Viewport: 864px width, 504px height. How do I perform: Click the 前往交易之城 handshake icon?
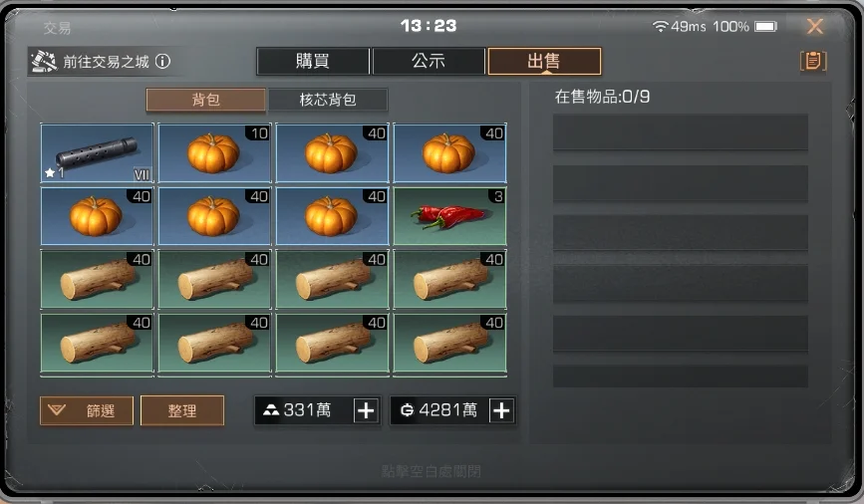(x=44, y=61)
